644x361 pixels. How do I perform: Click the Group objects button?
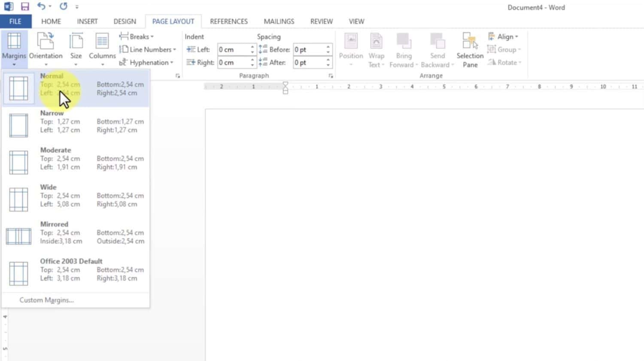coord(504,49)
